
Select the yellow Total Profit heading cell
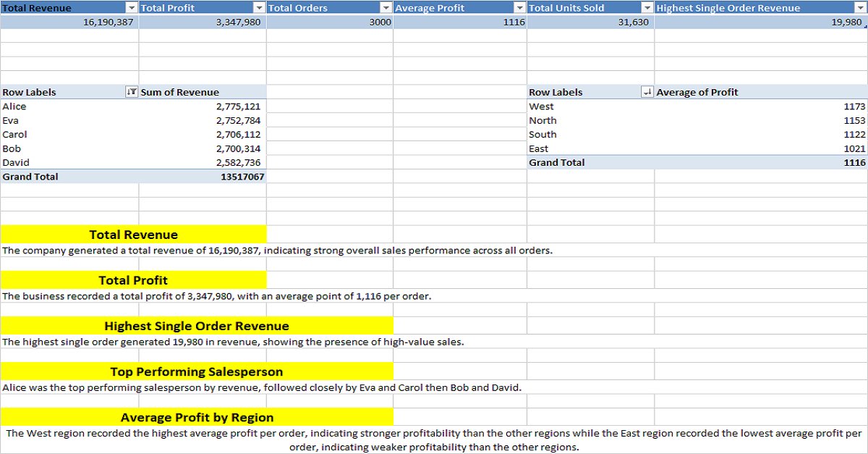[133, 280]
